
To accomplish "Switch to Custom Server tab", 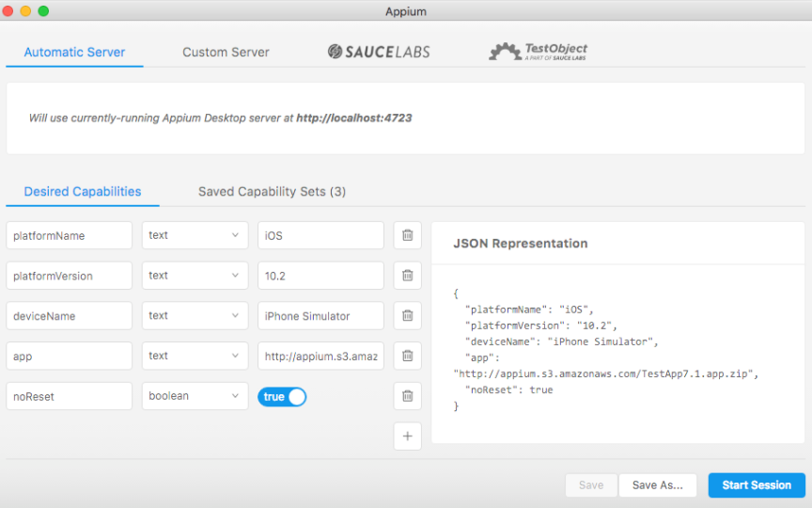I will pos(226,53).
